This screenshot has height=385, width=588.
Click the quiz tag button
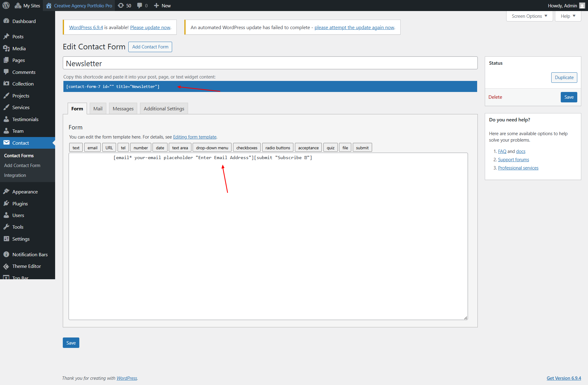click(x=330, y=148)
